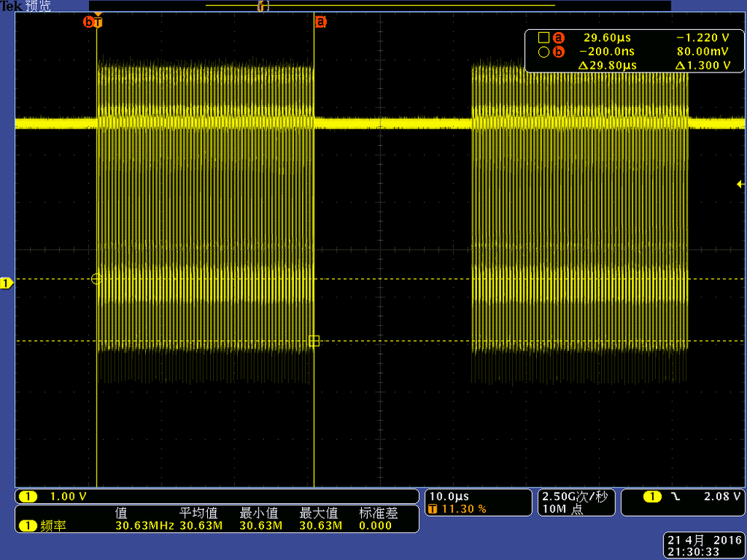Click the -1.220 V cursor a voltage
Screen dimensions: 747x560
click(x=703, y=37)
